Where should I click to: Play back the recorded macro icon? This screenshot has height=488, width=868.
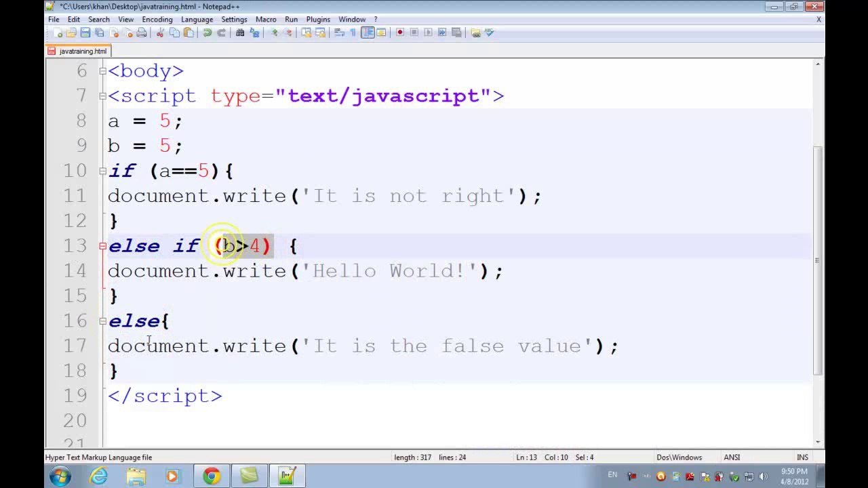point(428,33)
